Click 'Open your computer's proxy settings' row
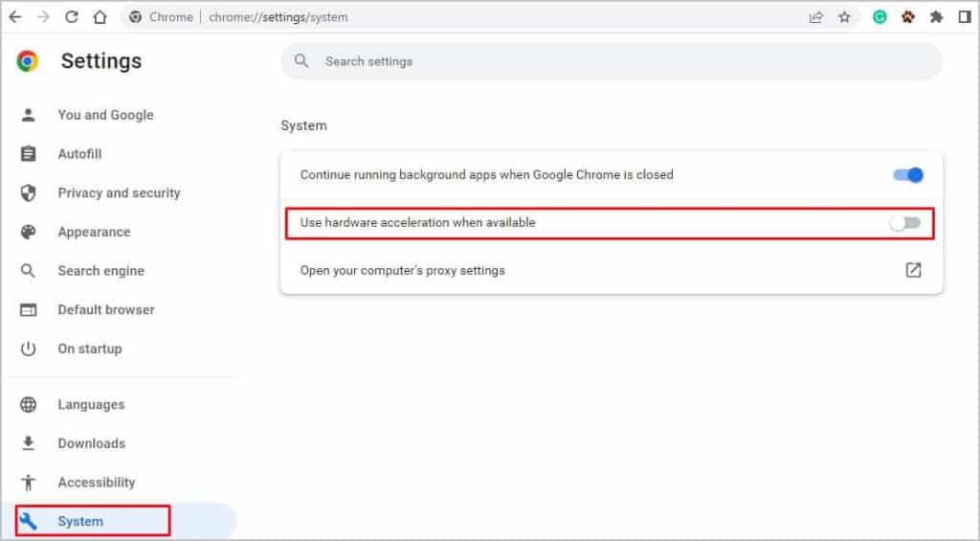 pyautogui.click(x=612, y=270)
